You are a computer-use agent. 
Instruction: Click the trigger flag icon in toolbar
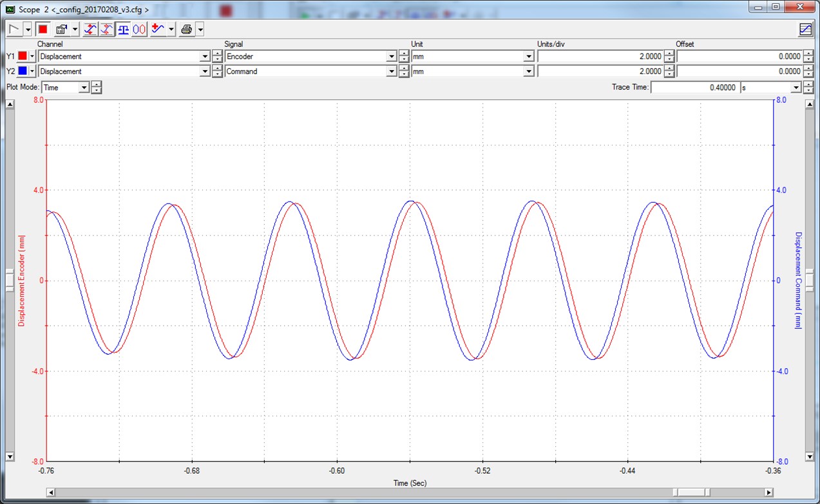click(14, 29)
